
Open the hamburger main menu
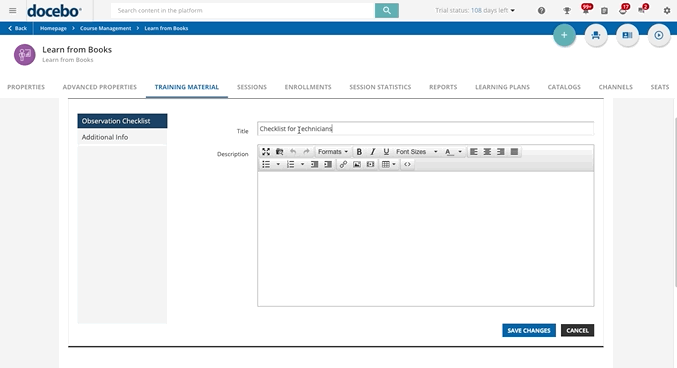(x=13, y=10)
